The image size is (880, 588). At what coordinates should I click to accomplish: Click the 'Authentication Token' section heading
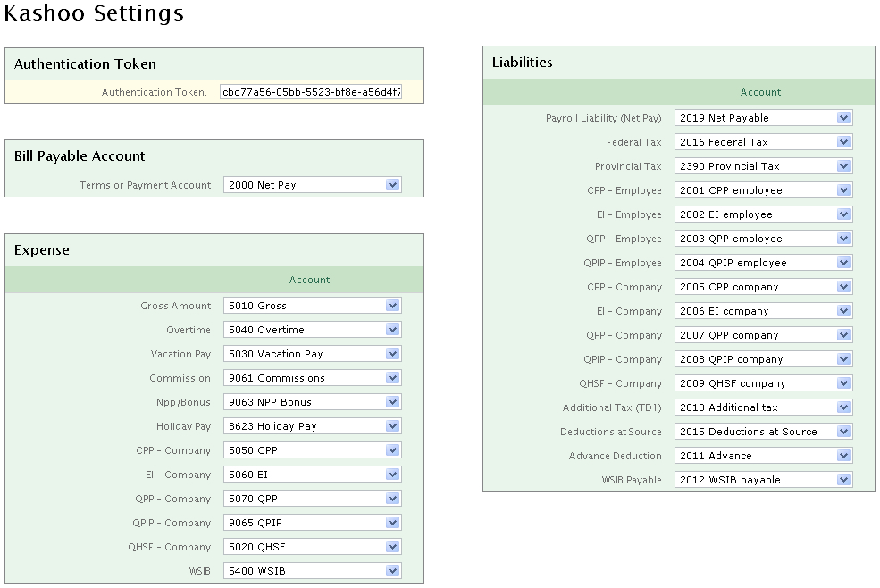click(85, 64)
